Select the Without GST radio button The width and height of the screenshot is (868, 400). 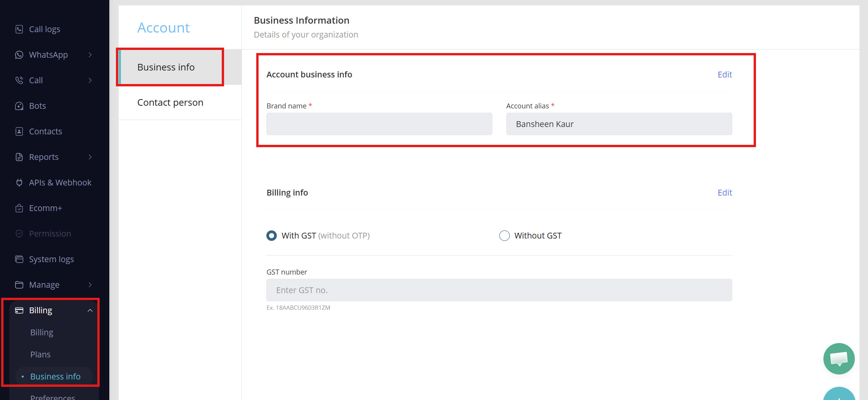[504, 235]
